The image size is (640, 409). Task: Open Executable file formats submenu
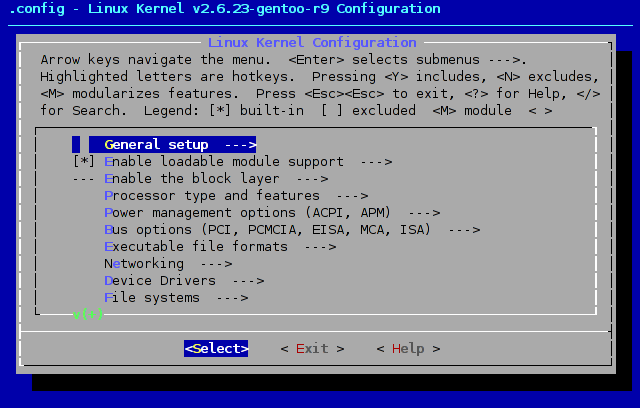[x=220, y=247]
